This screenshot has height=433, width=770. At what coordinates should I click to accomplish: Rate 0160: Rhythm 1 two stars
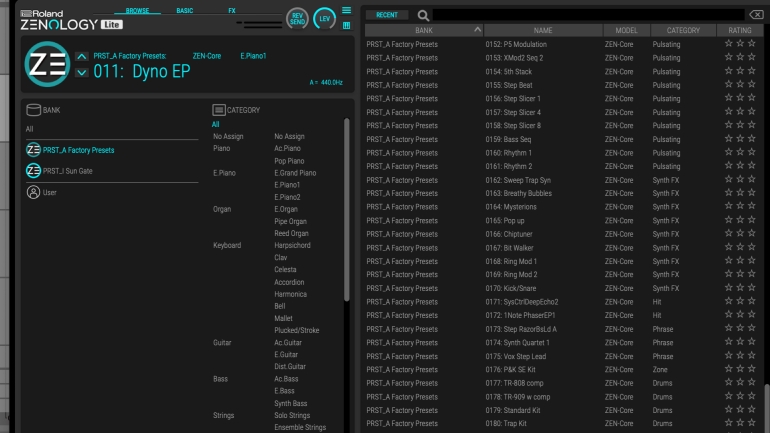[740, 152]
